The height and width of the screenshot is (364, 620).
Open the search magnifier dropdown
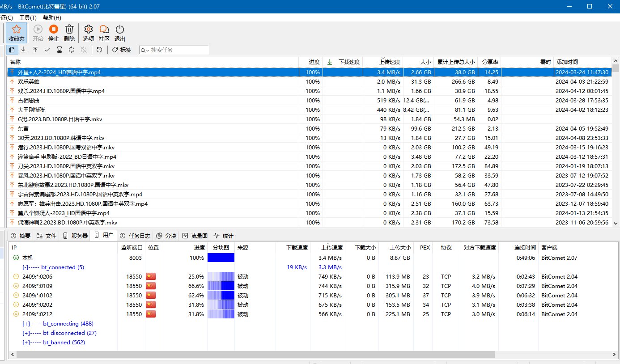pos(145,50)
